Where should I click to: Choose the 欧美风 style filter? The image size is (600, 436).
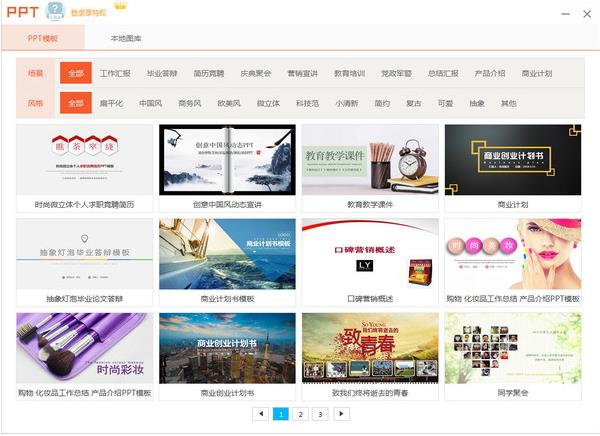tap(229, 103)
